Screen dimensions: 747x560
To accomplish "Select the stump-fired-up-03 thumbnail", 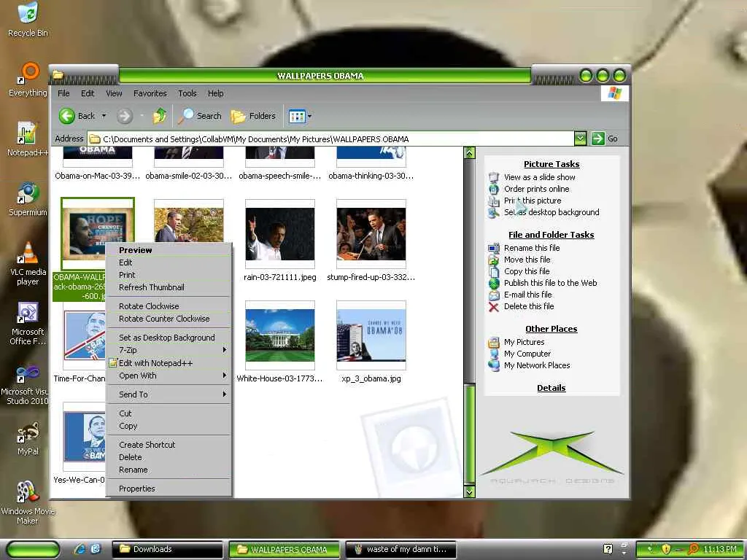I will tap(371, 234).
